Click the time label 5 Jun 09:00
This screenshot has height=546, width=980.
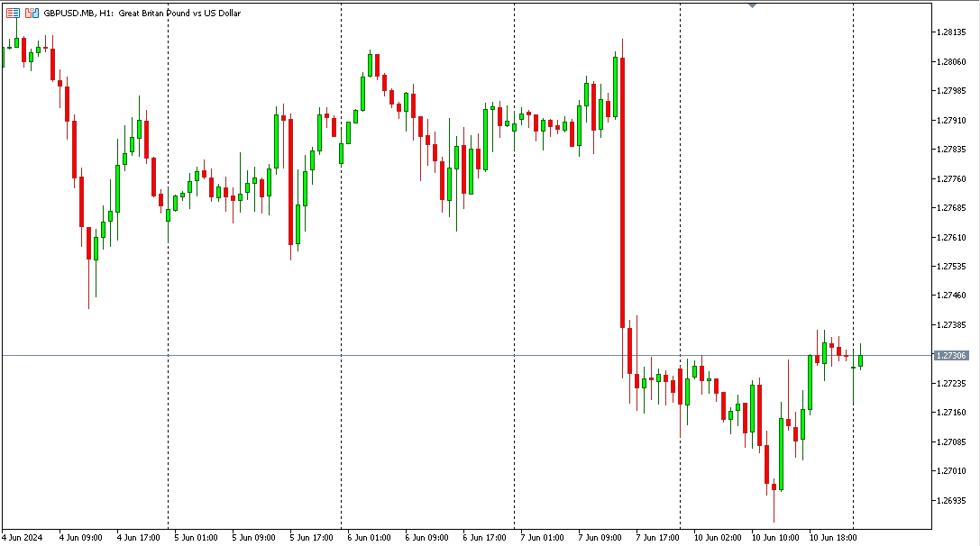[253, 537]
